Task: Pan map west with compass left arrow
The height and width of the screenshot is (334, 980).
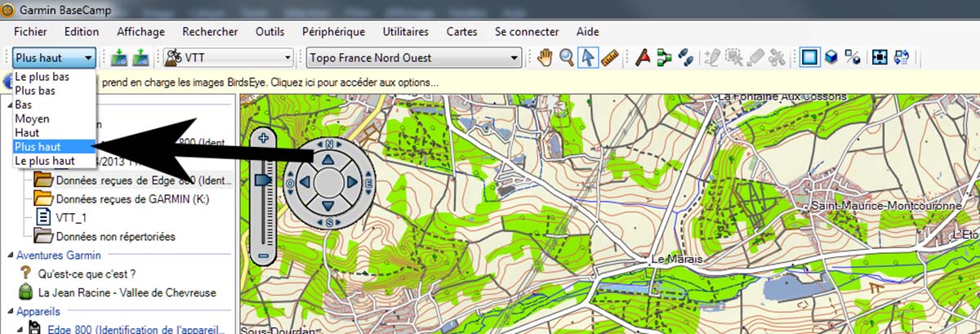Action: (x=304, y=182)
